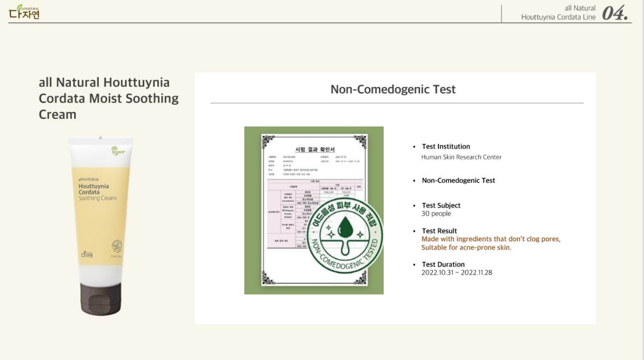Click the date range '2022.10.31 ~ 2022.11.28'
This screenshot has width=644, height=360.
pos(457,273)
